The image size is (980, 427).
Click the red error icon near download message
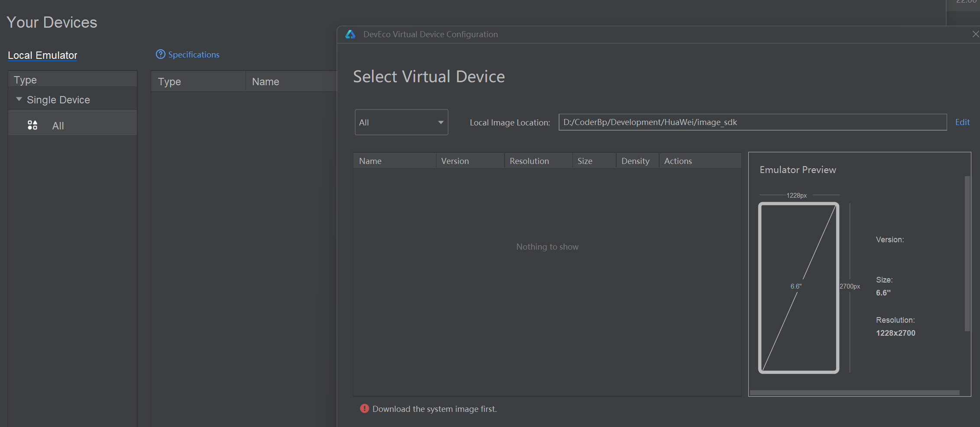click(x=365, y=408)
